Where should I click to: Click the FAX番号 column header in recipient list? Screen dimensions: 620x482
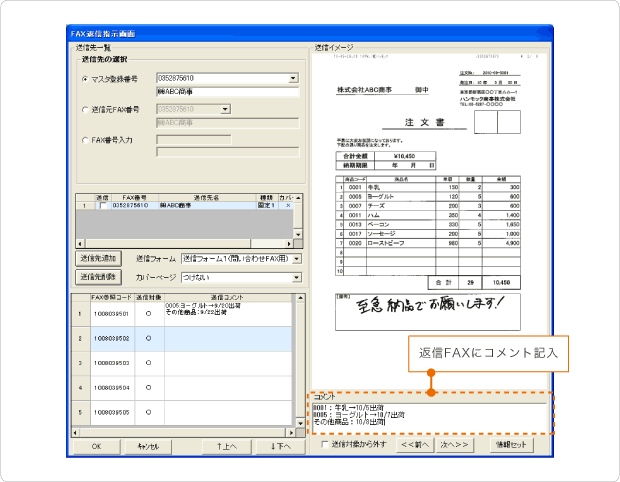point(134,197)
